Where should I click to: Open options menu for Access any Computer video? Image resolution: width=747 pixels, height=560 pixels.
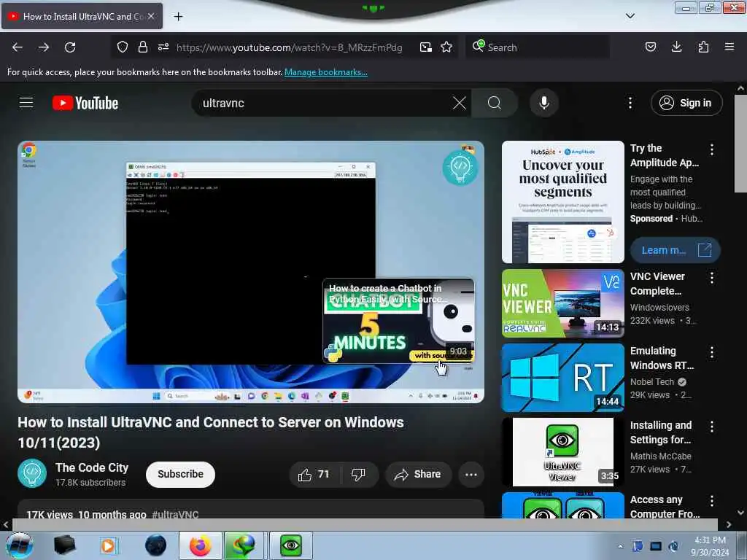[x=712, y=501]
